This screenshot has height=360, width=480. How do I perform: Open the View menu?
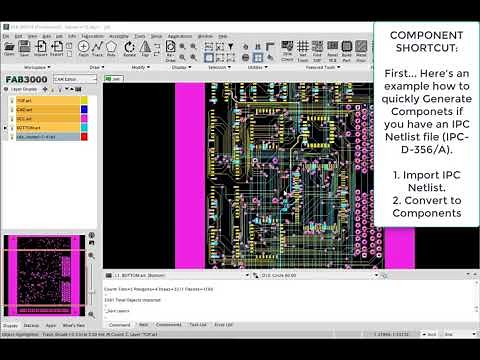pyautogui.click(x=32, y=36)
